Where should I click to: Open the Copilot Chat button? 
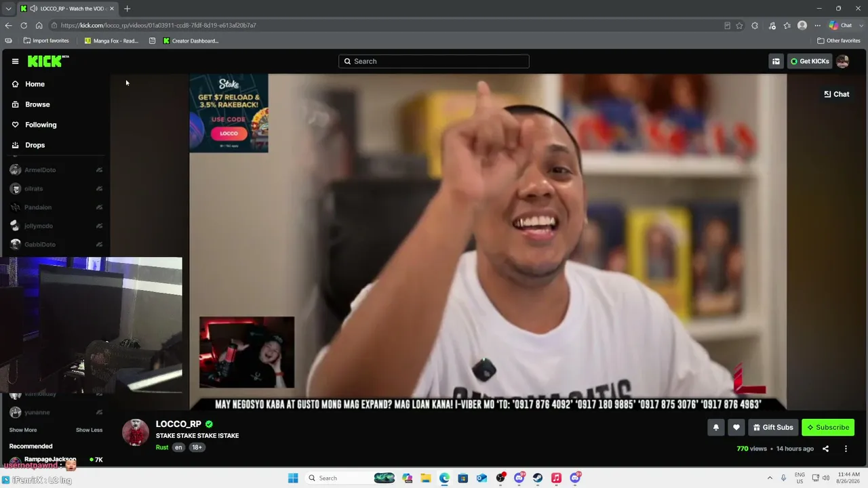coord(841,26)
